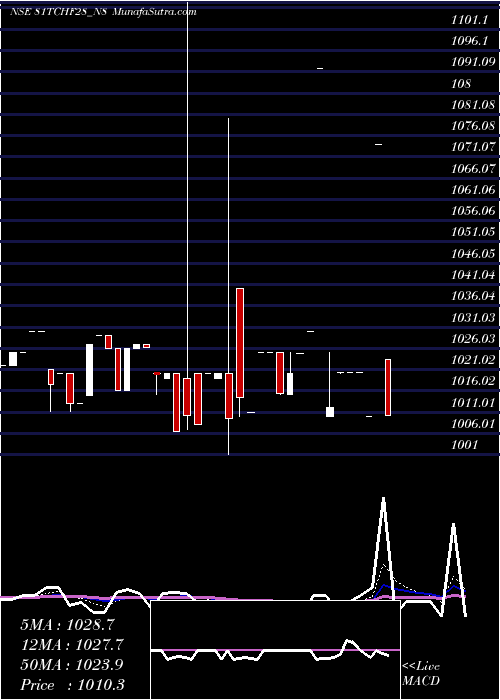Click the 1051.05 price axis label
Image resolution: width=500 pixels, height=700 pixels.
(473, 232)
